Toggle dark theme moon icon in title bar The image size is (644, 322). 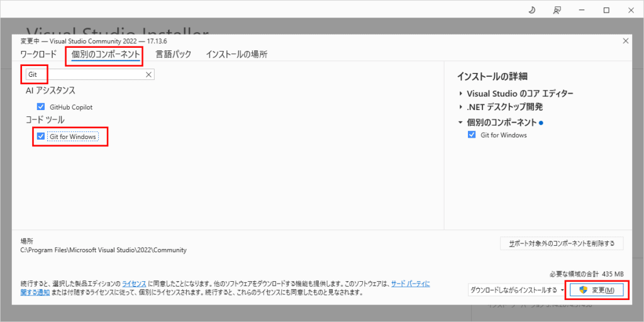(x=532, y=11)
